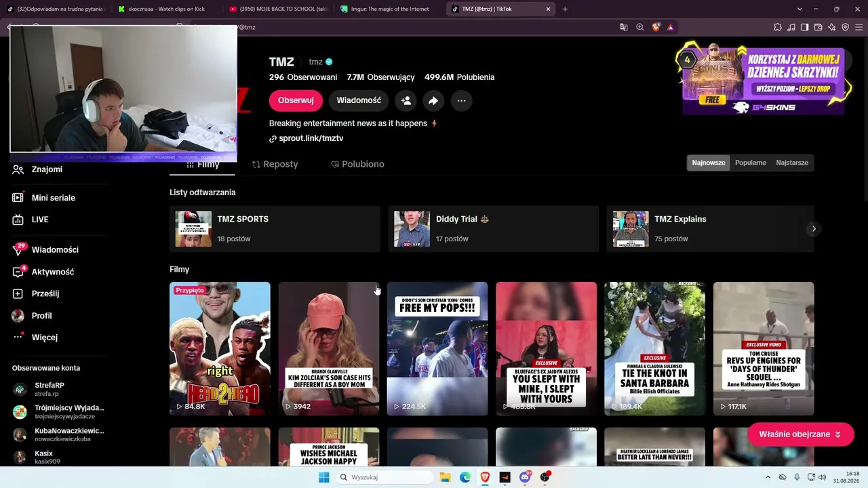Switch to the MOJE BACK TO SCHOOL YouTube tab

pos(278,9)
